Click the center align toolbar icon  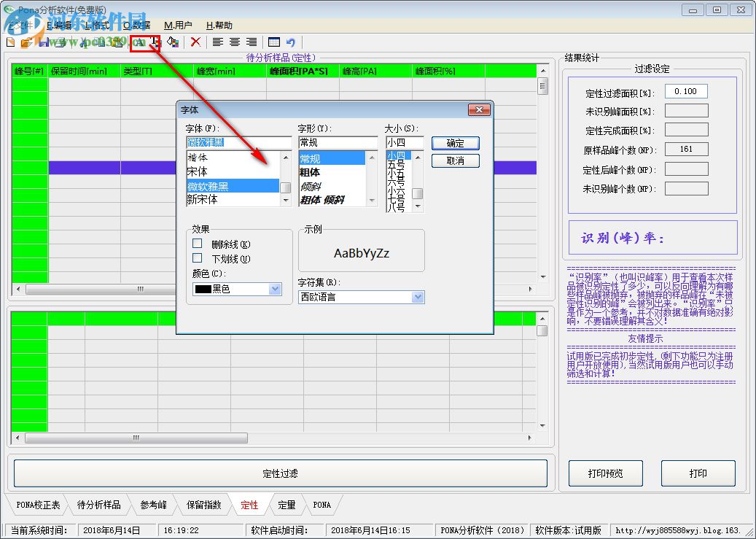235,42
